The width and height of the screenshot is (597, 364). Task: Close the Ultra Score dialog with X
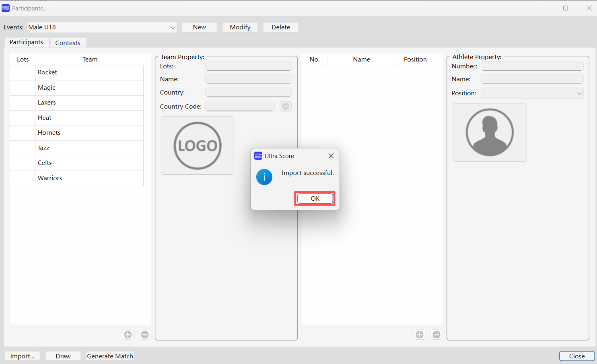(331, 156)
